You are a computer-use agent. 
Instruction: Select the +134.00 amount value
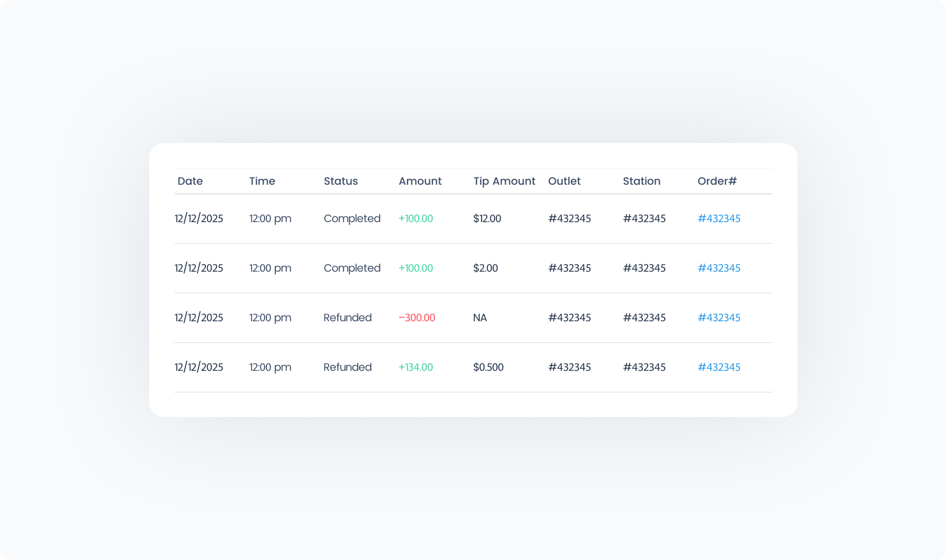click(x=416, y=367)
